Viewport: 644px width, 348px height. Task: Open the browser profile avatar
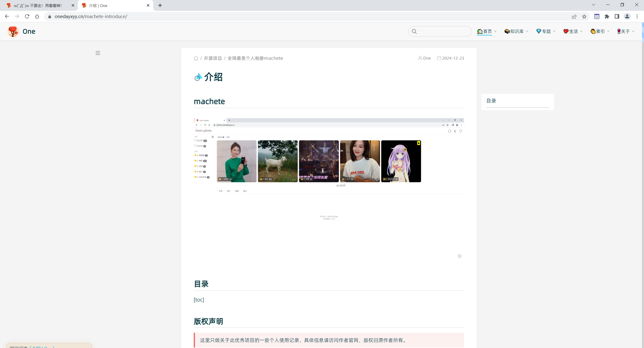[627, 16]
